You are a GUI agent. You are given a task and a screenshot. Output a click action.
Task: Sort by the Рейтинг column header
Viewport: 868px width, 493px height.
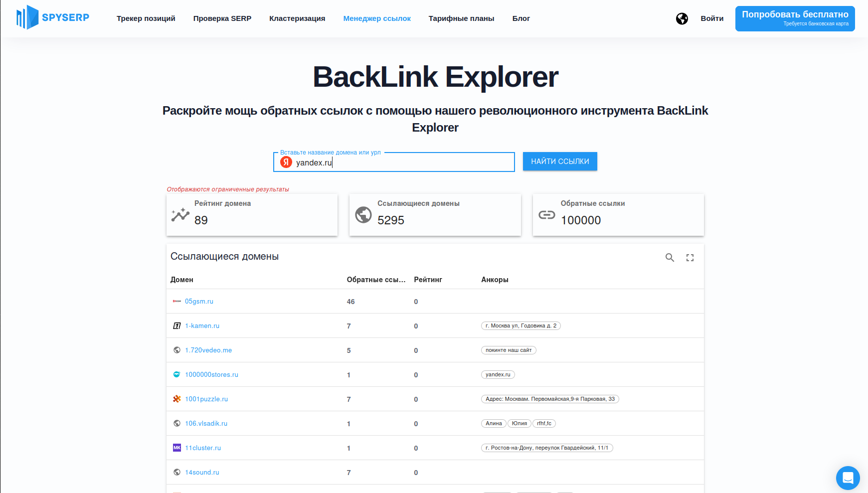428,280
